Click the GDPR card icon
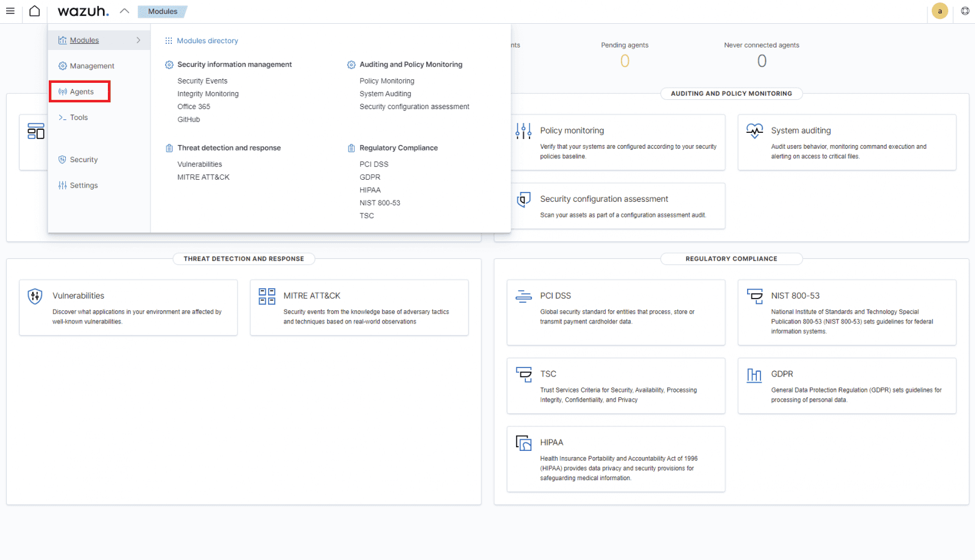The width and height of the screenshot is (975, 560). click(754, 375)
